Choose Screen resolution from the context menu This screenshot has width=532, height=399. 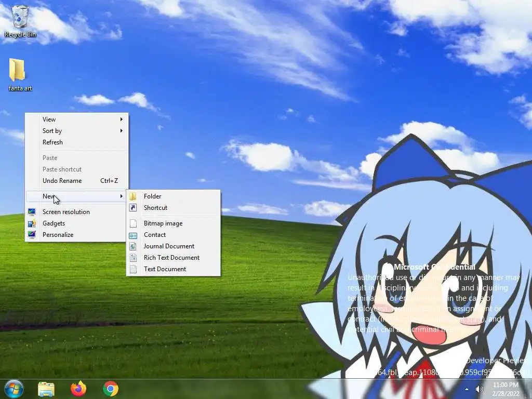pos(77,212)
